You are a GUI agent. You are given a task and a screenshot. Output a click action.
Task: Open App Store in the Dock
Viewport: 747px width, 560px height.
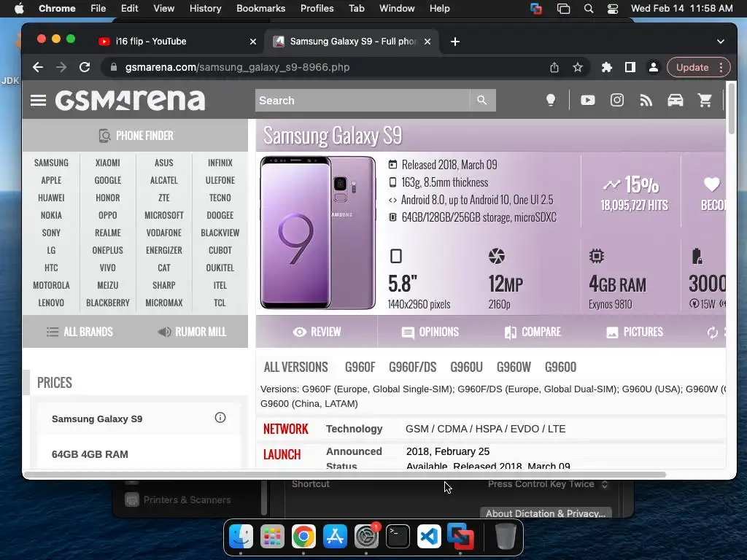(335, 536)
